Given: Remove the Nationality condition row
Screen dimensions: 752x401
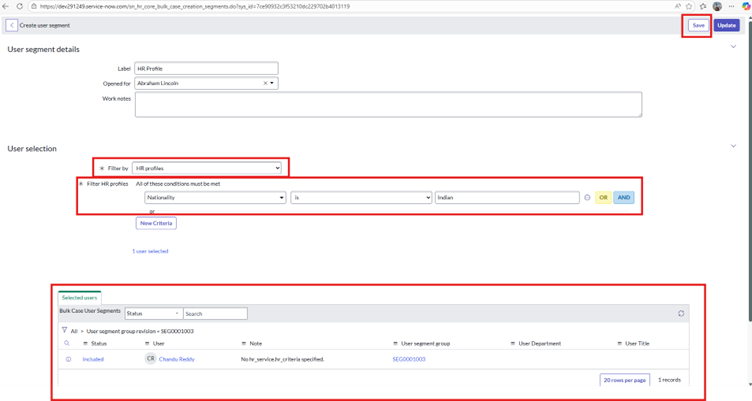Looking at the screenshot, I should point(587,198).
